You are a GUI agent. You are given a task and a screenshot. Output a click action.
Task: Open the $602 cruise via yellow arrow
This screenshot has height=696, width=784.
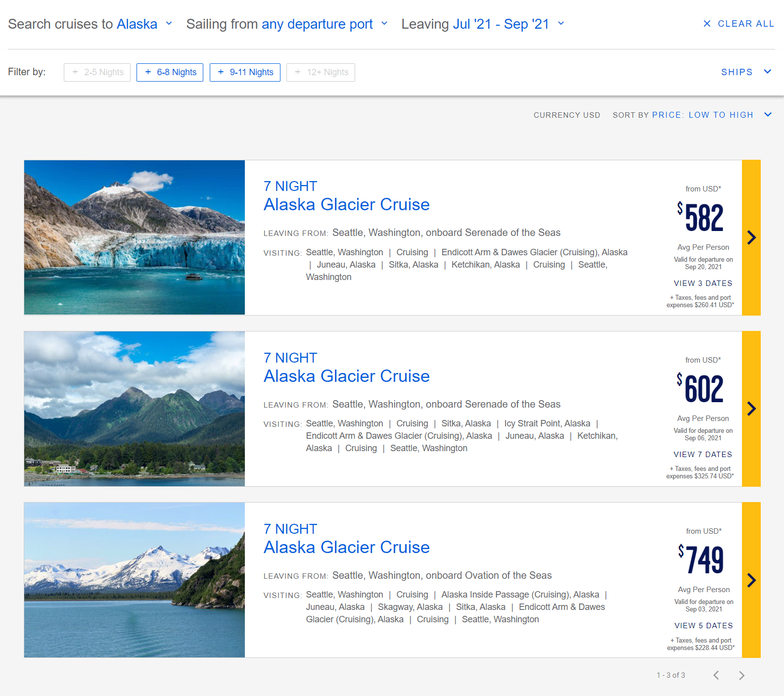coord(751,409)
